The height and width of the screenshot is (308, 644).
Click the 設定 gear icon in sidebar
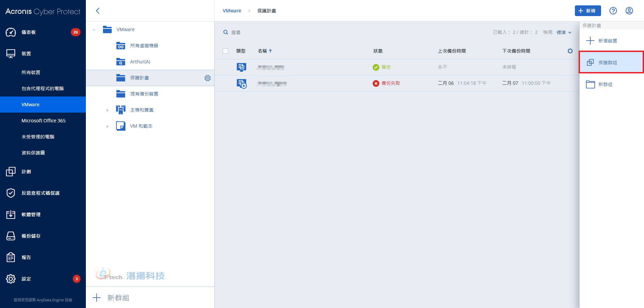pos(11,279)
